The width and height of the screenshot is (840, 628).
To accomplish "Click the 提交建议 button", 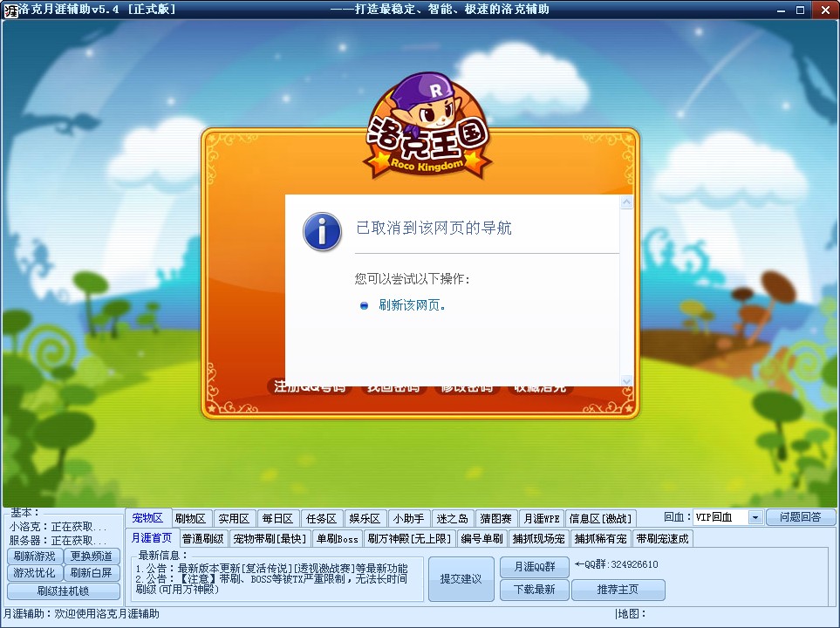I will (461, 578).
